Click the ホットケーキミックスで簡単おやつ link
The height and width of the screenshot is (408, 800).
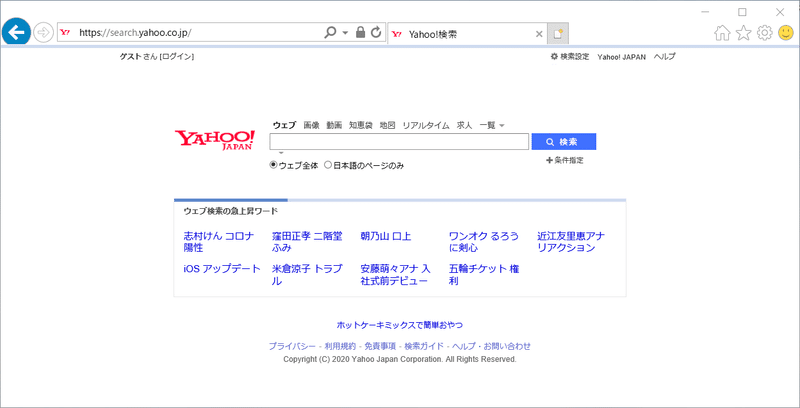click(x=399, y=325)
